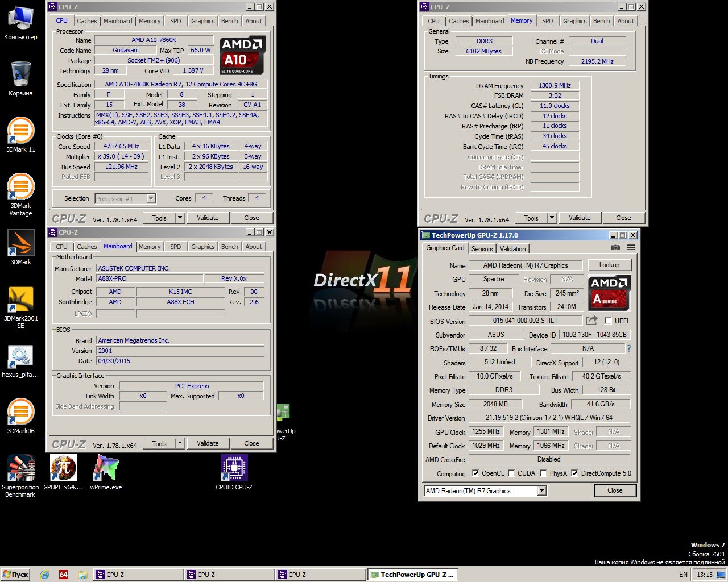Click the 21.19.519.2 driver version field

click(x=549, y=418)
